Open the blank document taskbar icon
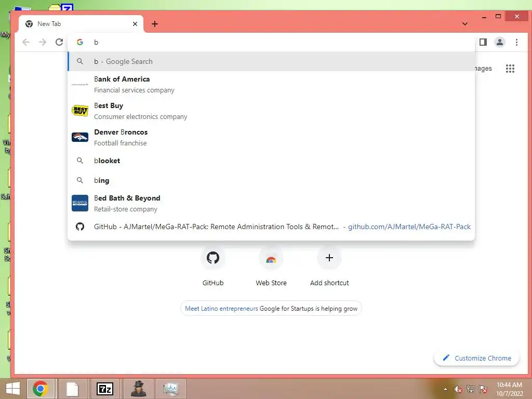This screenshot has height=399, width=532. pyautogui.click(x=72, y=389)
